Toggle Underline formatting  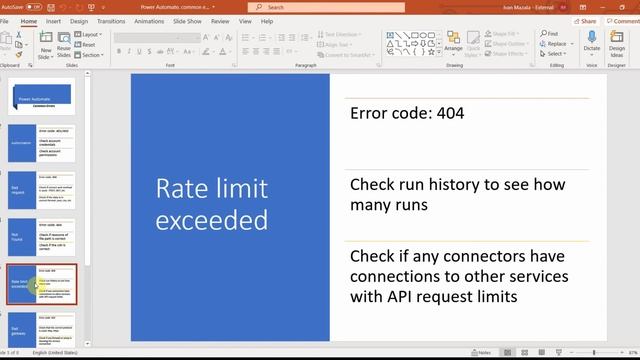click(139, 51)
